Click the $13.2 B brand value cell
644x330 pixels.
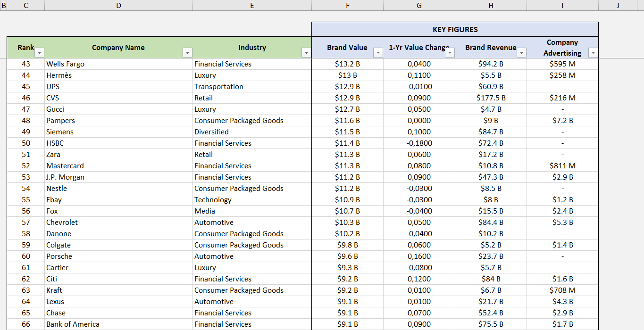coord(347,64)
